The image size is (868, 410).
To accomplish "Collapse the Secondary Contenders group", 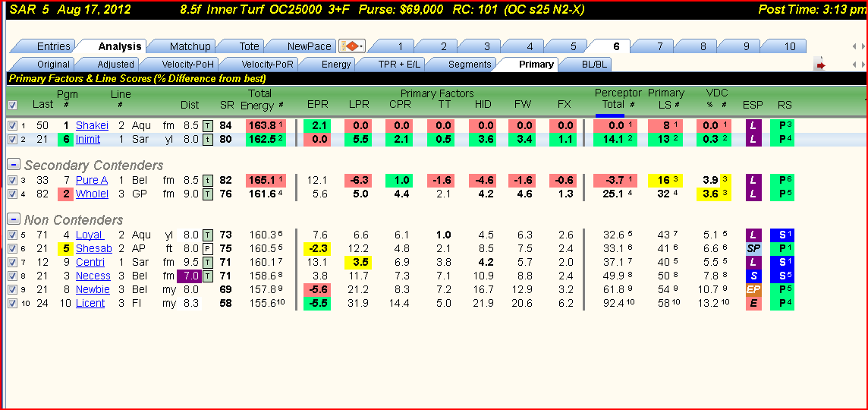I will [14, 165].
